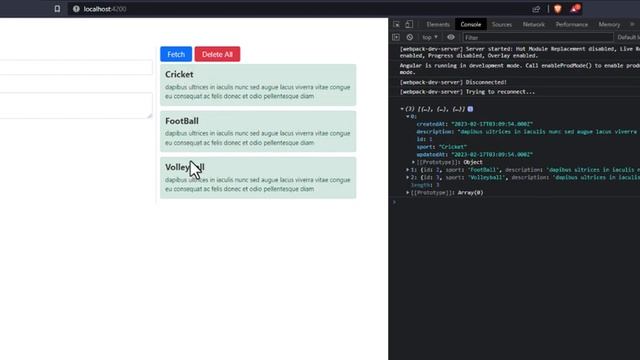640x360 pixels.
Task: Click the Volleyball card
Action: [x=258, y=178]
